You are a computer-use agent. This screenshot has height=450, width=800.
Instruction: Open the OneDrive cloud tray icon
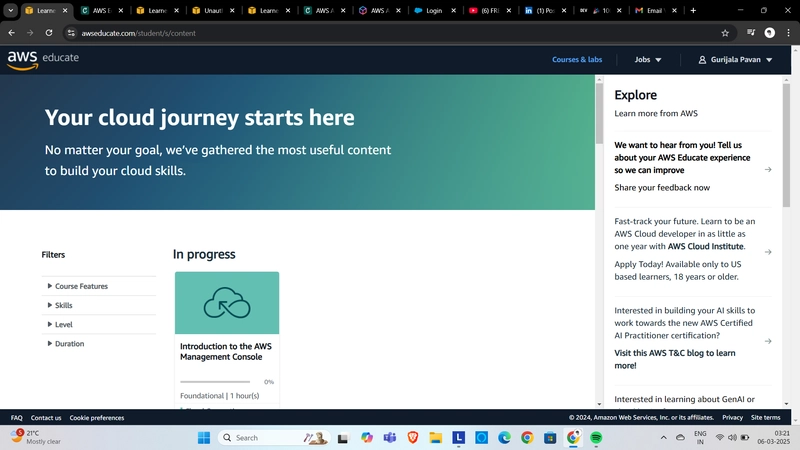pos(681,438)
